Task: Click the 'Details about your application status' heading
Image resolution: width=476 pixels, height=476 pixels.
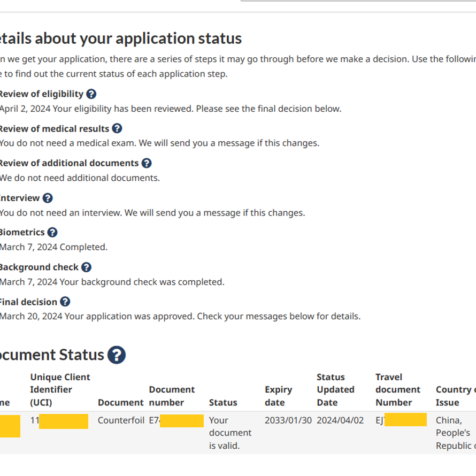Action: [x=121, y=38]
